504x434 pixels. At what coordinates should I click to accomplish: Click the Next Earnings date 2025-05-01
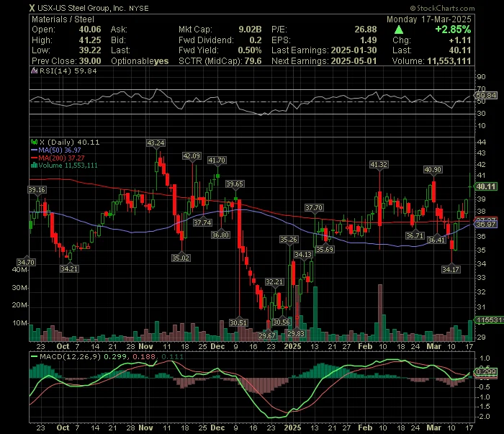coord(354,61)
